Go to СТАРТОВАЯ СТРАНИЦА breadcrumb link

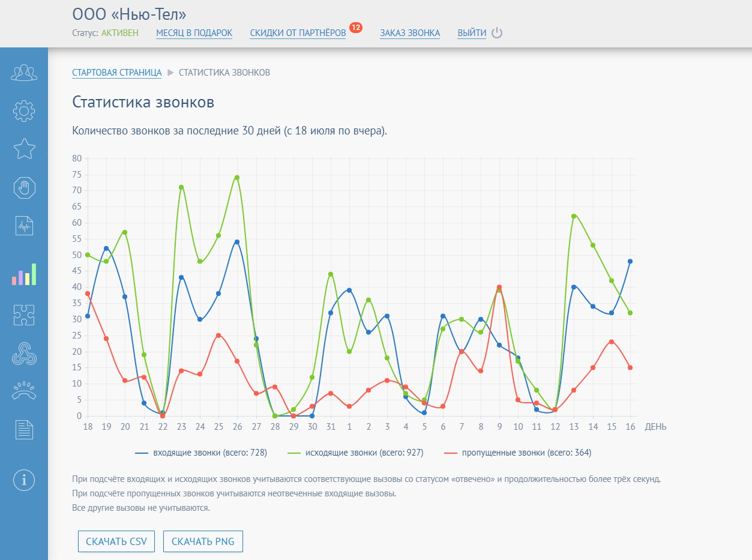(x=116, y=73)
